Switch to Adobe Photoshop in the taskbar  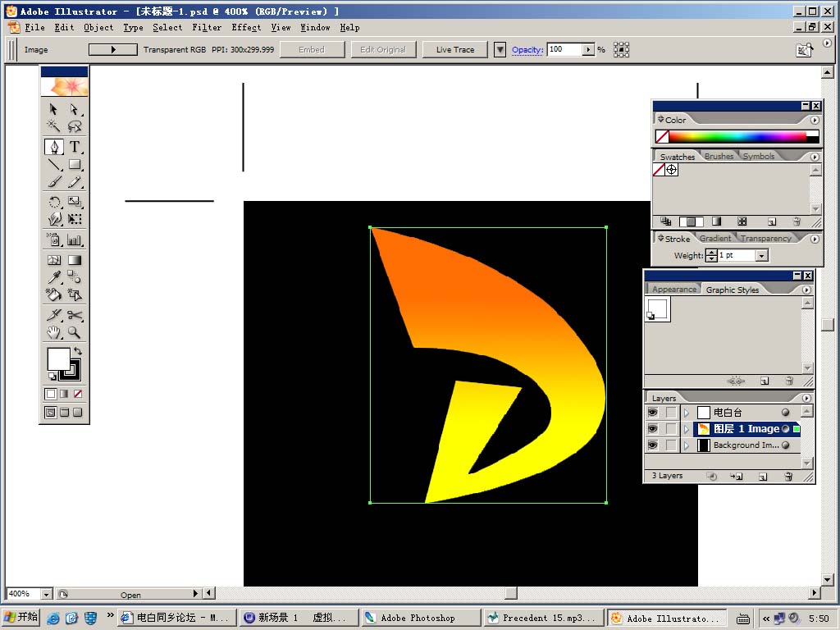point(420,618)
